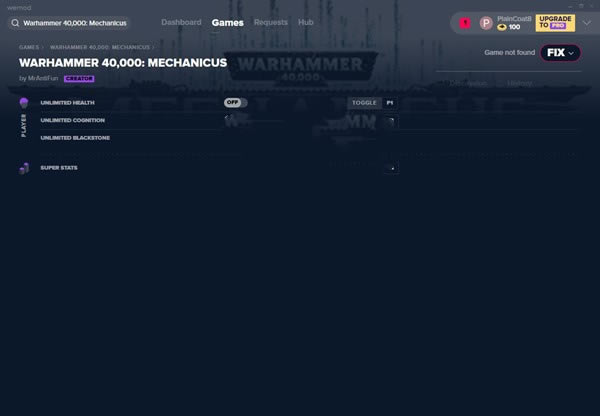600x416 pixels.
Task: Click the Warhammer 40,000: Mechanicus breadcrumb
Action: (99, 47)
